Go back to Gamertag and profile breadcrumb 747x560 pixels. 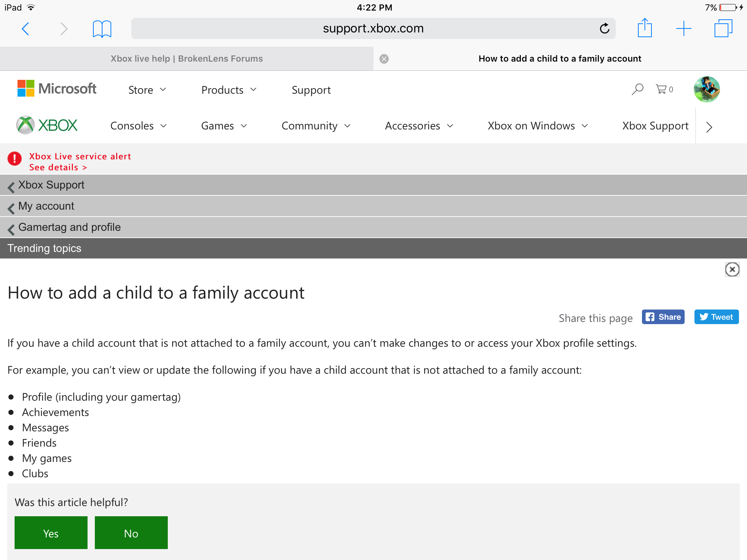(x=373, y=227)
